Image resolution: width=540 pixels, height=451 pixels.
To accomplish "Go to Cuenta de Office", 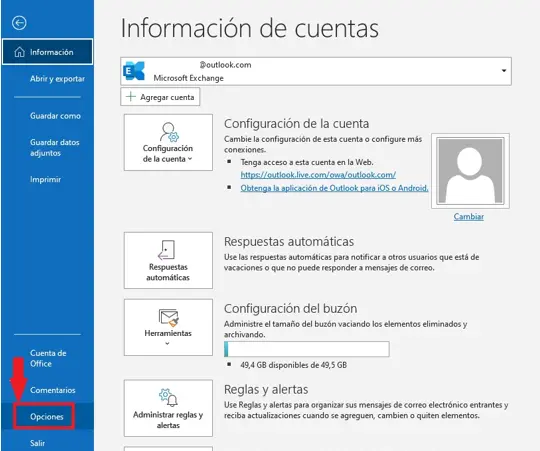I will point(48,358).
